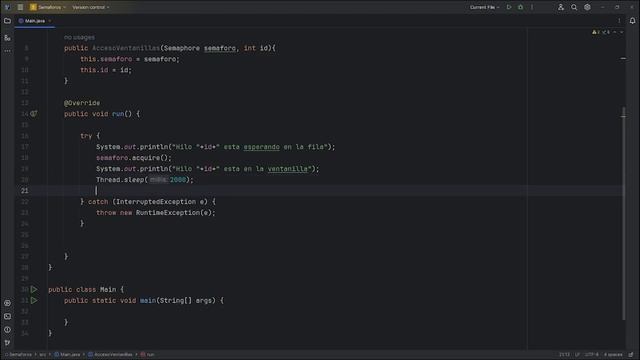640x360 pixels.
Task: Click the 21:13 caret position indicator
Action: tap(564, 355)
